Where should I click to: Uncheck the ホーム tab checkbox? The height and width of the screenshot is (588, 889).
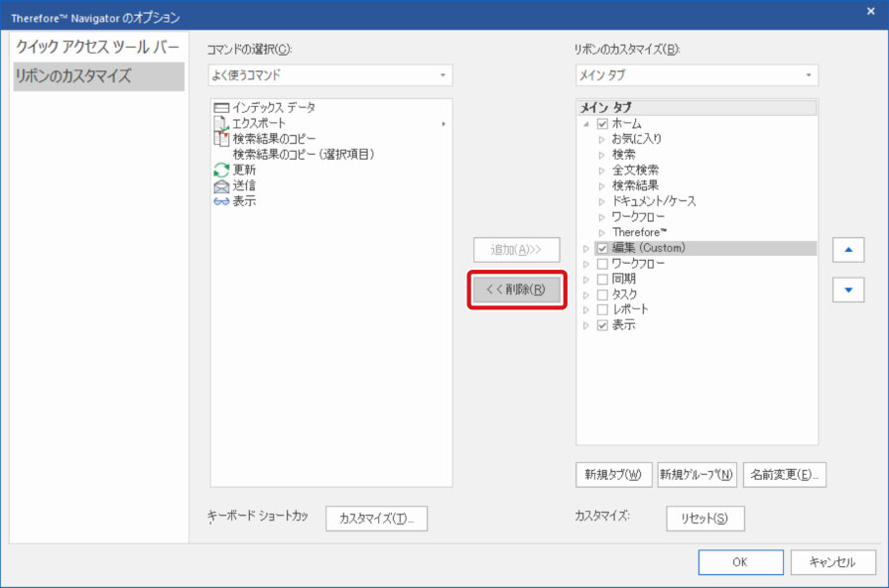[602, 124]
